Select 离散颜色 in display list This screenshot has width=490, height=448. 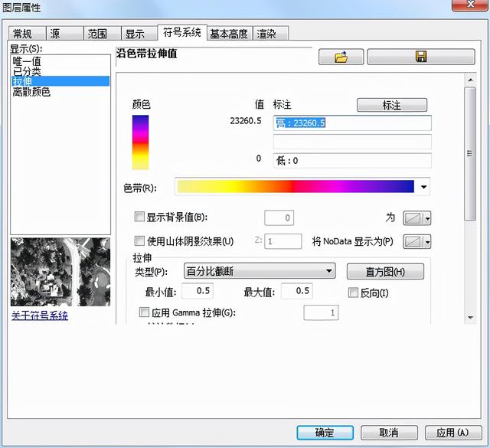point(31,92)
